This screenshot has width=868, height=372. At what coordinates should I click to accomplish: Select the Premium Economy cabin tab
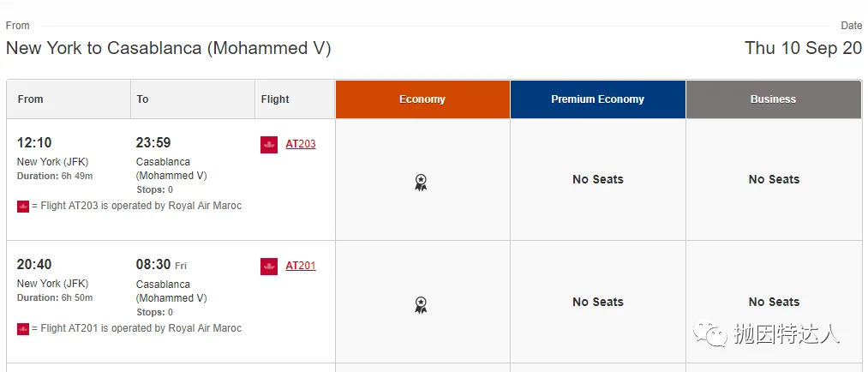tap(598, 99)
